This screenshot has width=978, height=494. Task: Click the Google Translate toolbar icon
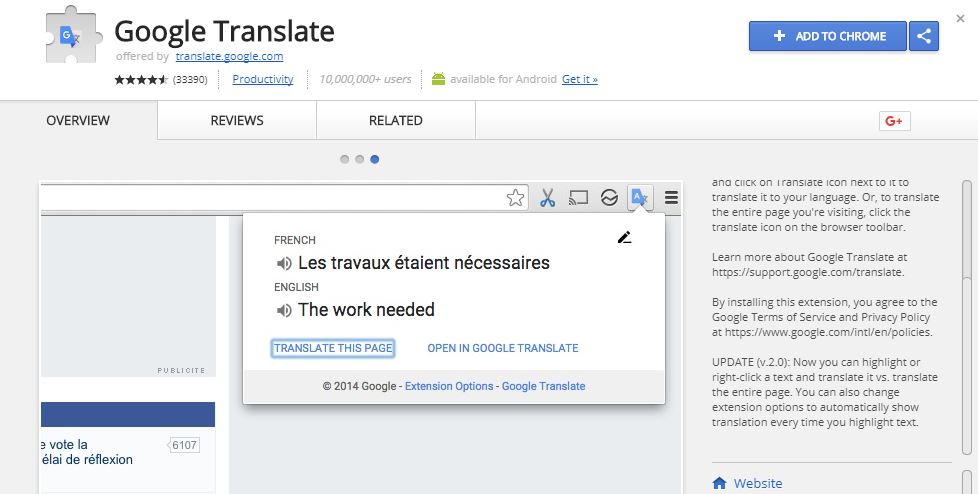pos(640,198)
